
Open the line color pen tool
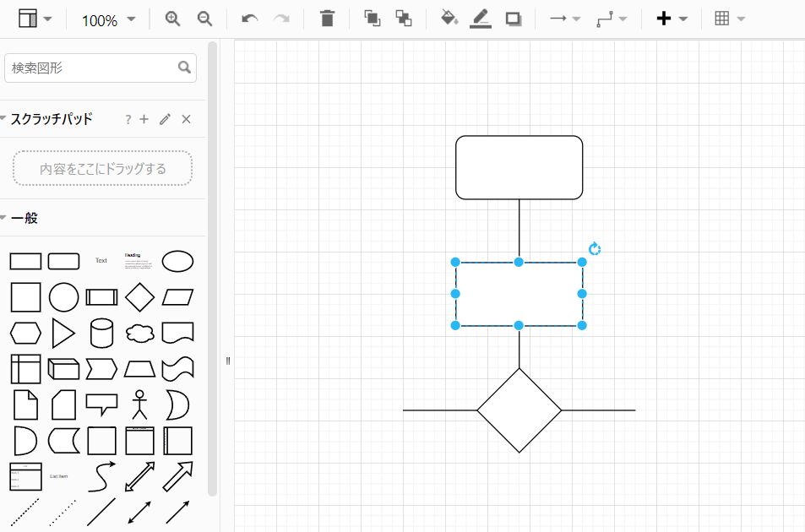481,19
